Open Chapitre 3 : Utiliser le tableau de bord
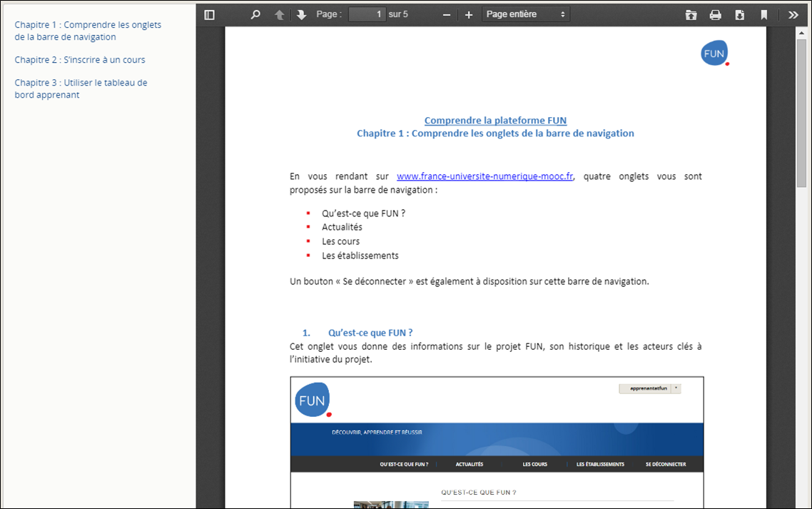The height and width of the screenshot is (509, 812). pyautogui.click(x=81, y=89)
